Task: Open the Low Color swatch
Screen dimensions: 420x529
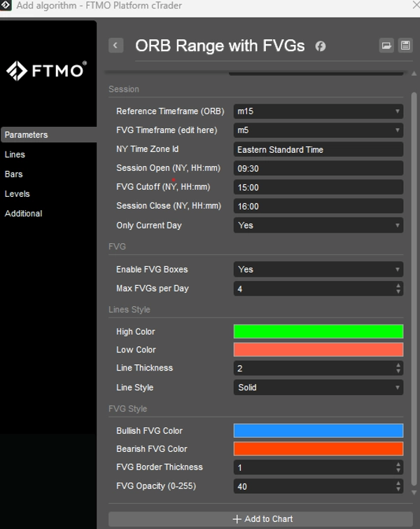Action: point(318,350)
